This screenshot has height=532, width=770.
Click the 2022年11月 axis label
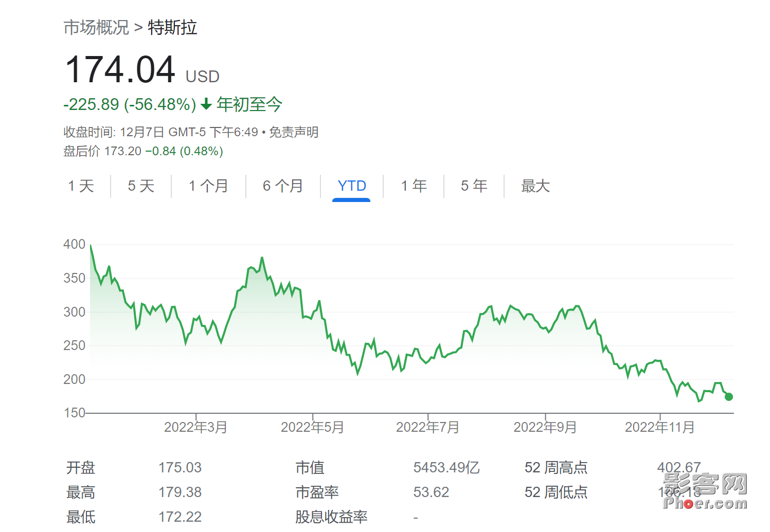click(660, 427)
